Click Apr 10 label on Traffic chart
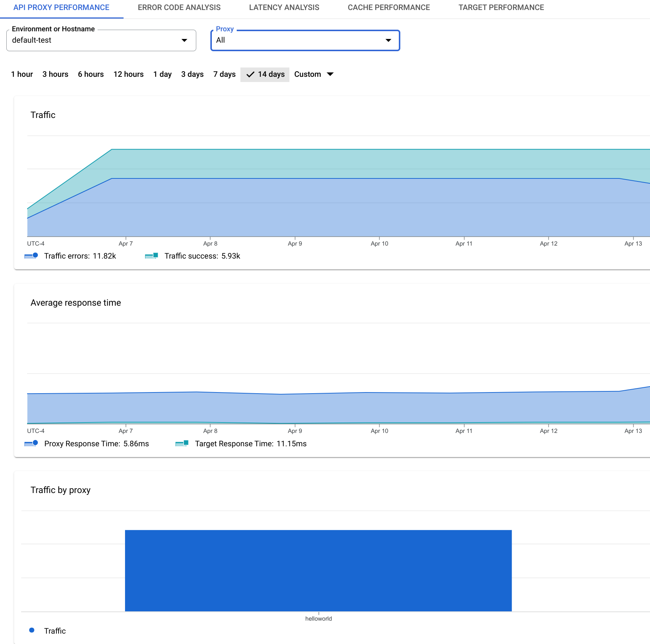Image resolution: width=650 pixels, height=644 pixels. [380, 243]
